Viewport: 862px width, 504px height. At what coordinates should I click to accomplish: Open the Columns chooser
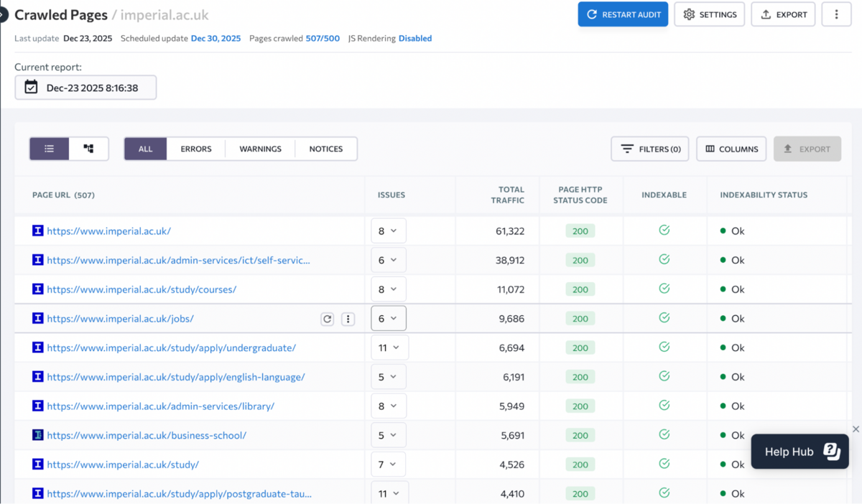tap(731, 149)
